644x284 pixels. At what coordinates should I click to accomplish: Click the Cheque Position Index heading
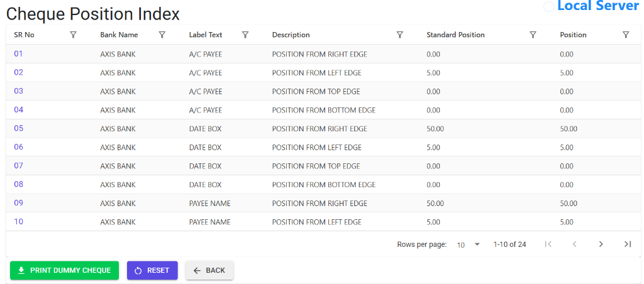93,14
